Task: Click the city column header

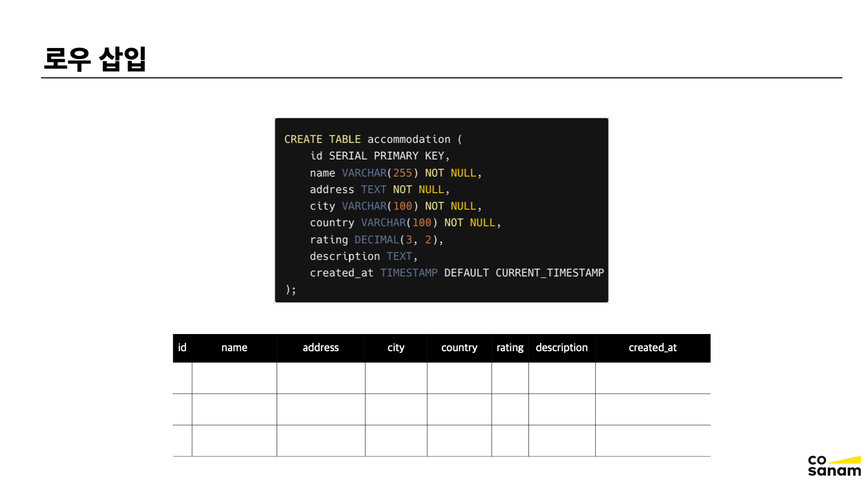Action: tap(396, 348)
